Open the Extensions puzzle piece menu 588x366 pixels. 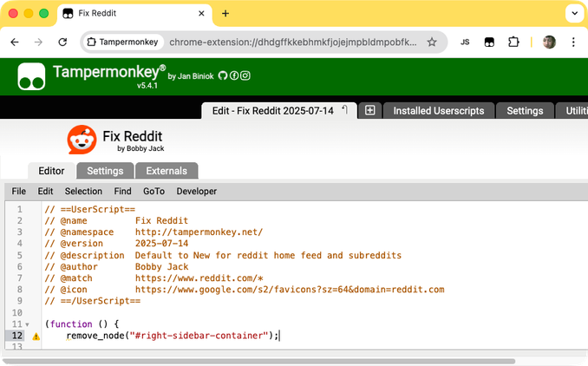513,42
